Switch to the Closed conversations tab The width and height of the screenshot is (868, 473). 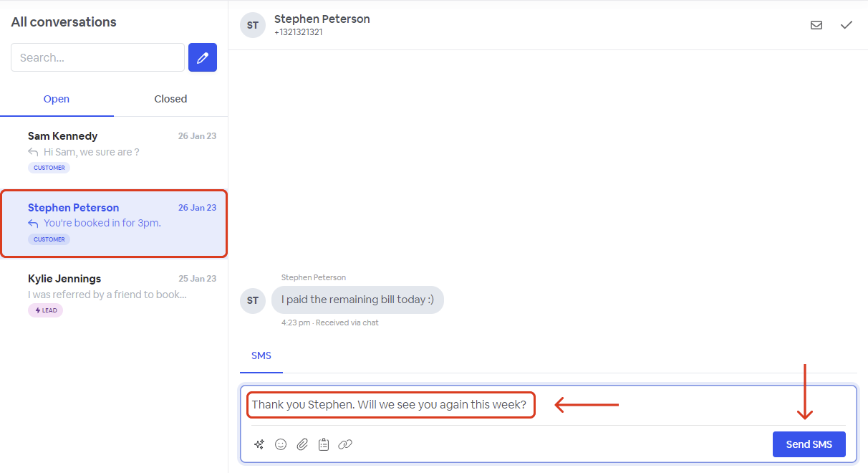click(170, 99)
